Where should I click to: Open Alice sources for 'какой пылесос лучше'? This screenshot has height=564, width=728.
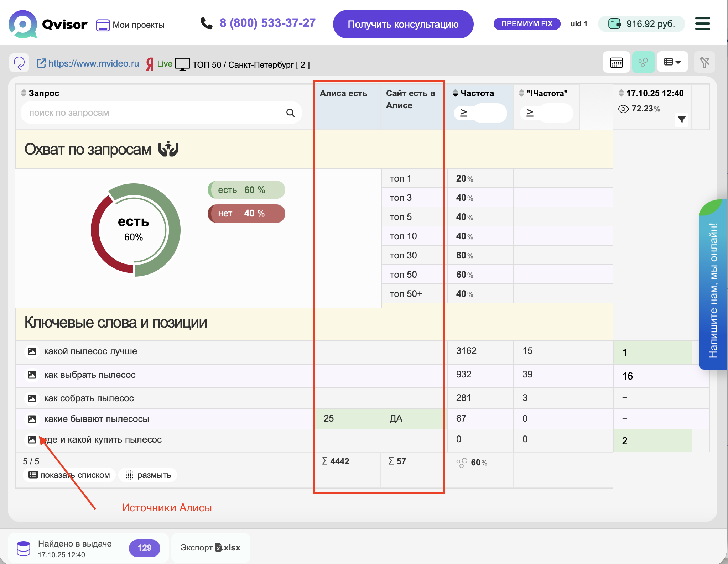point(32,351)
